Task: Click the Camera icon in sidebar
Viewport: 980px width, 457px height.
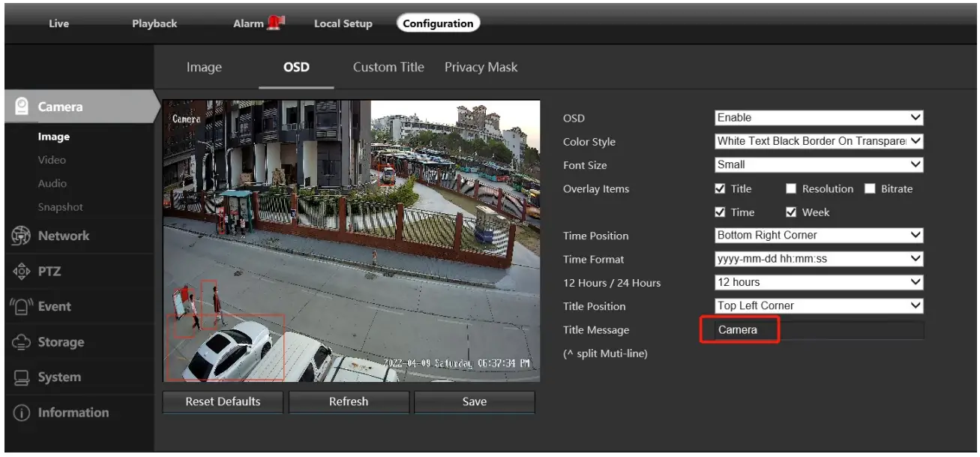Action: click(x=22, y=107)
